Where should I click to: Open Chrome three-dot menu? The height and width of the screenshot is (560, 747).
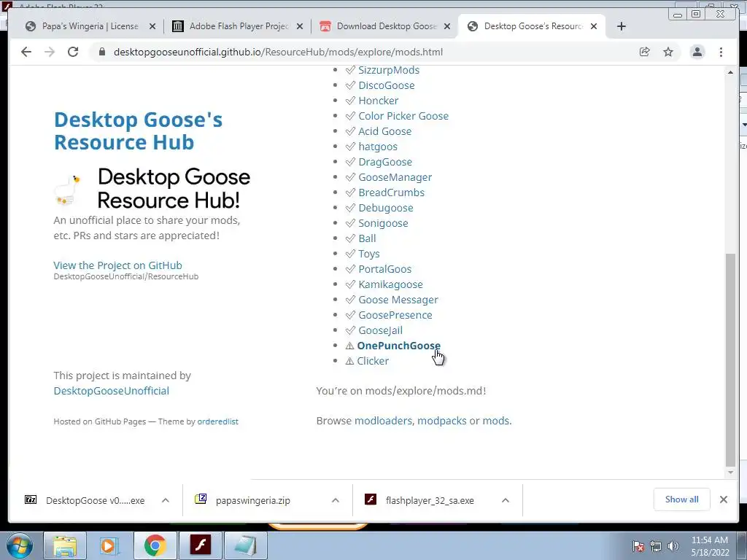[721, 52]
